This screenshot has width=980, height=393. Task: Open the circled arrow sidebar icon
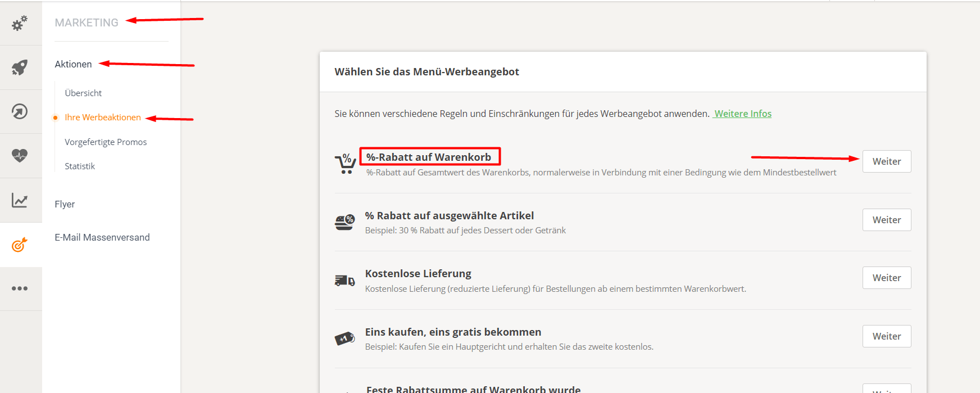[20, 111]
